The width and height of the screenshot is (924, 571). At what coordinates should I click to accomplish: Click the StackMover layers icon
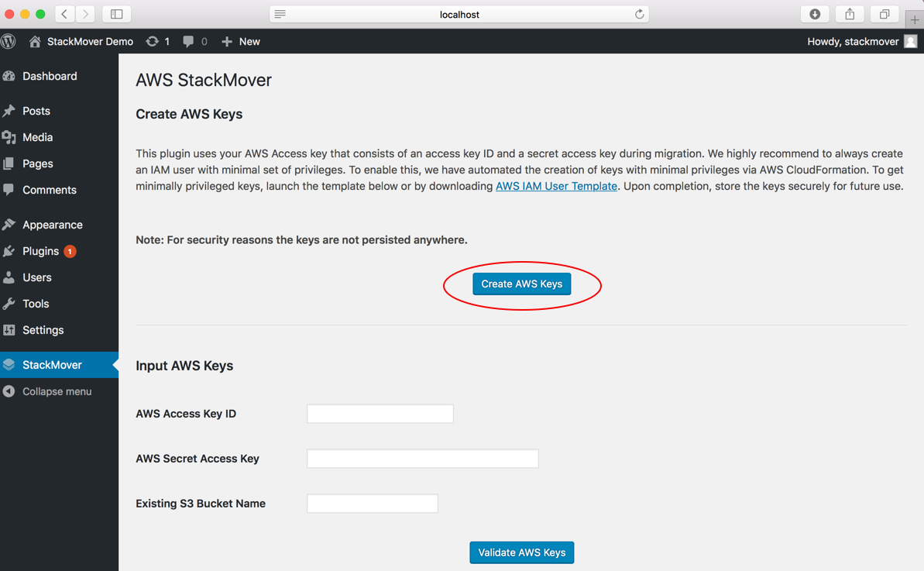pos(9,365)
